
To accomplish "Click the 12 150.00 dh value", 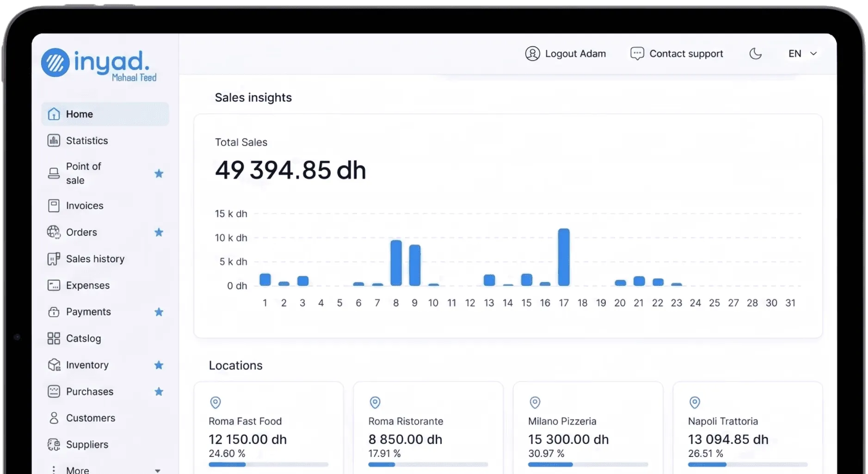I will coord(248,439).
